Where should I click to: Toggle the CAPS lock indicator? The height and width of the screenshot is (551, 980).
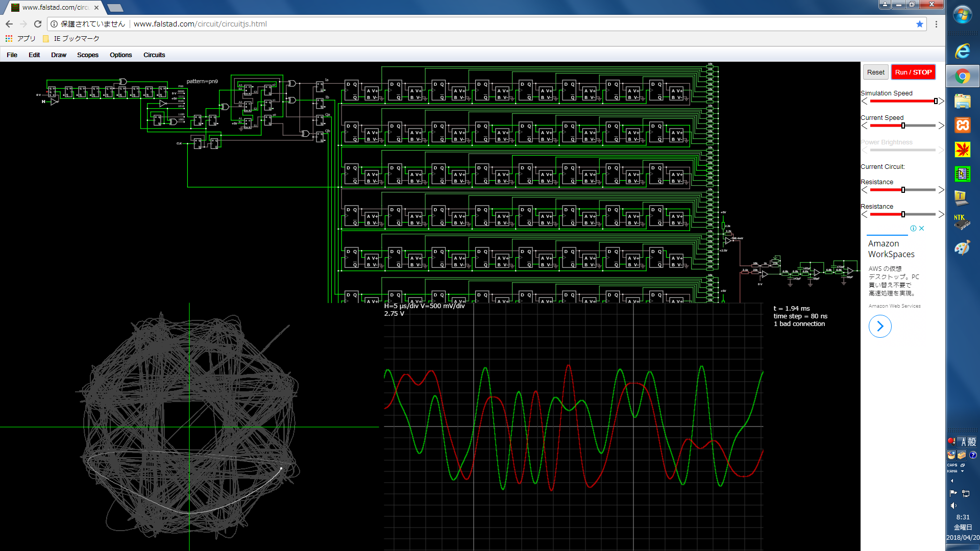[952, 465]
